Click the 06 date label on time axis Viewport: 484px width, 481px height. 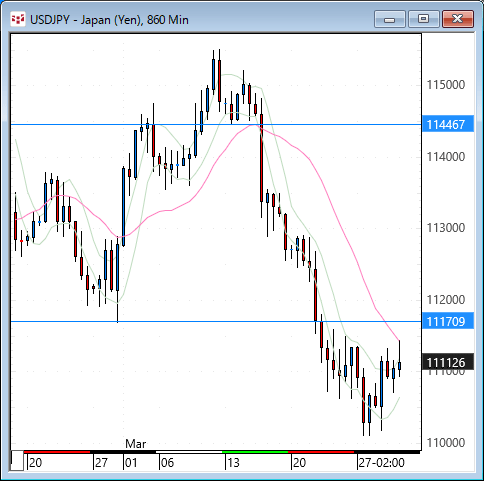coord(167,463)
